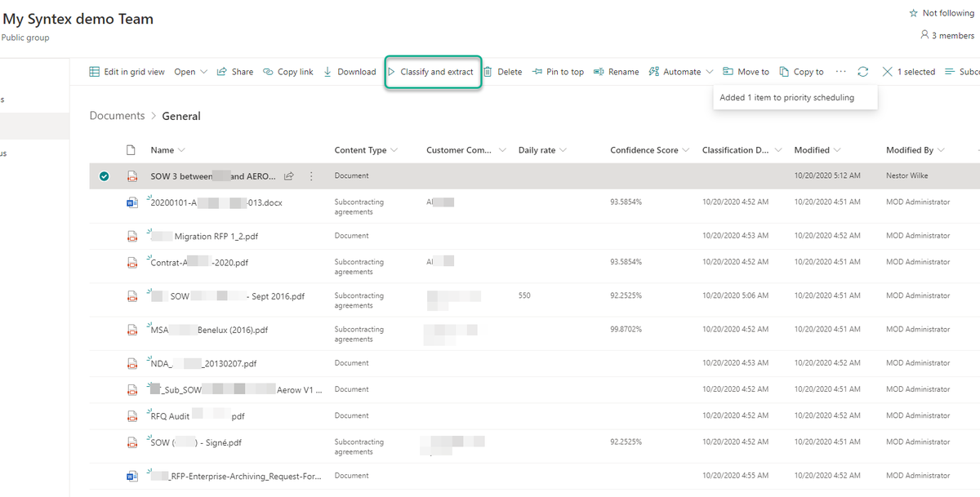Open the RFQ Audit pdf file

[198, 416]
